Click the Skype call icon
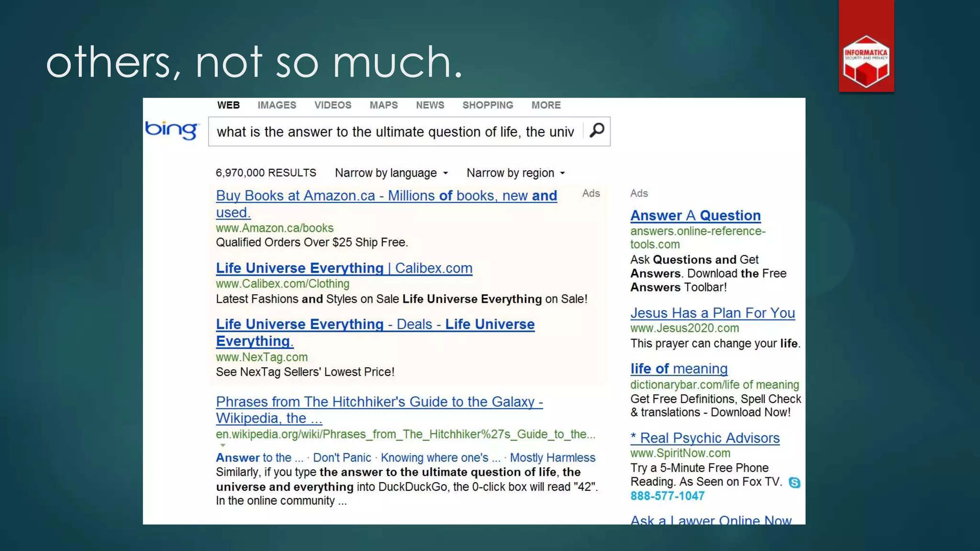980x551 pixels. point(794,483)
